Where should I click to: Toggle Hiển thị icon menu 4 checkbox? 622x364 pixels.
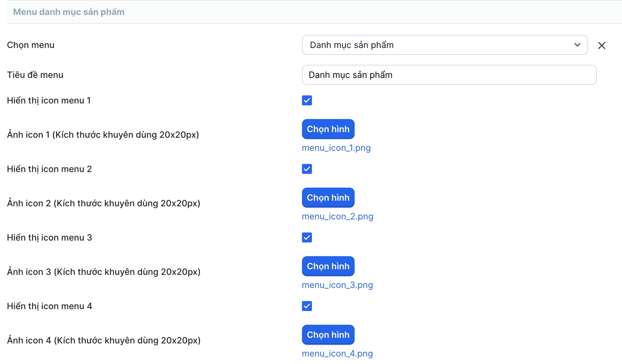(x=307, y=306)
